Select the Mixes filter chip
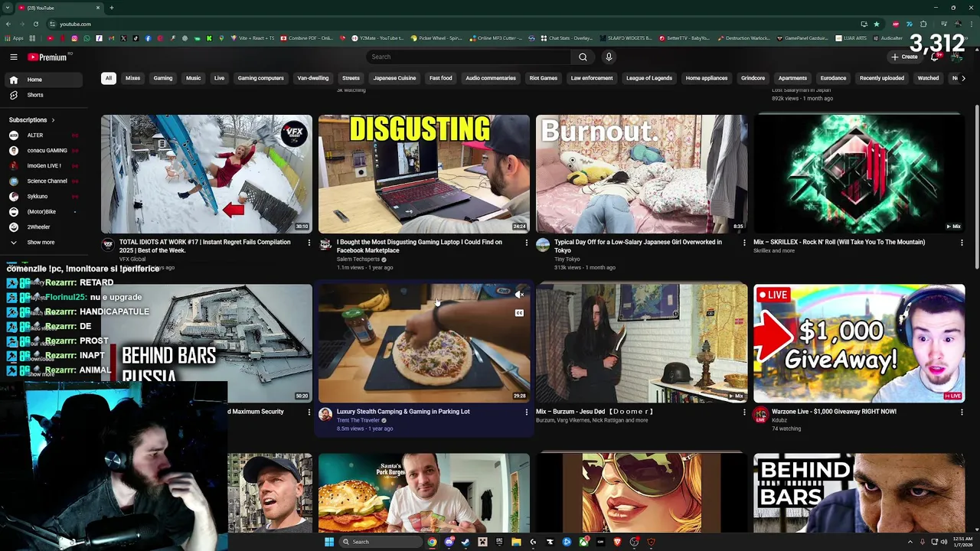 (132, 78)
